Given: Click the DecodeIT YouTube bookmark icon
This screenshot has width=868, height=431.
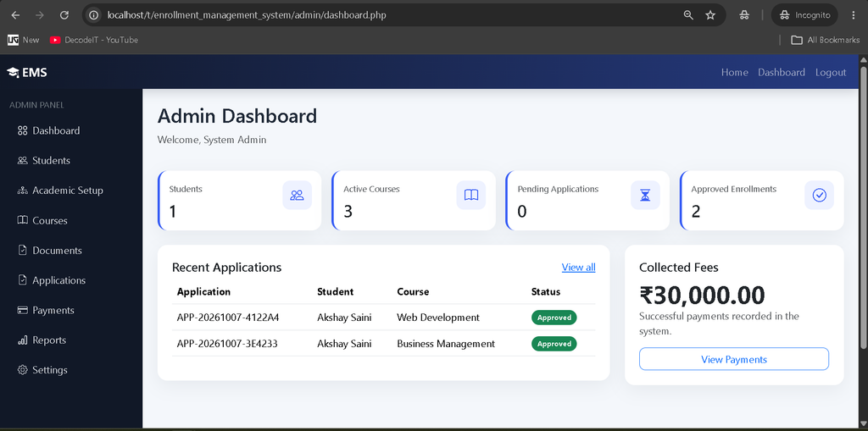Looking at the screenshot, I should (x=55, y=40).
